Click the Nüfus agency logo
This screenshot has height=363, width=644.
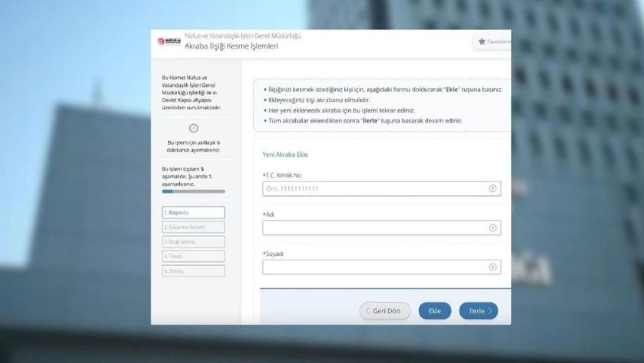click(x=169, y=42)
